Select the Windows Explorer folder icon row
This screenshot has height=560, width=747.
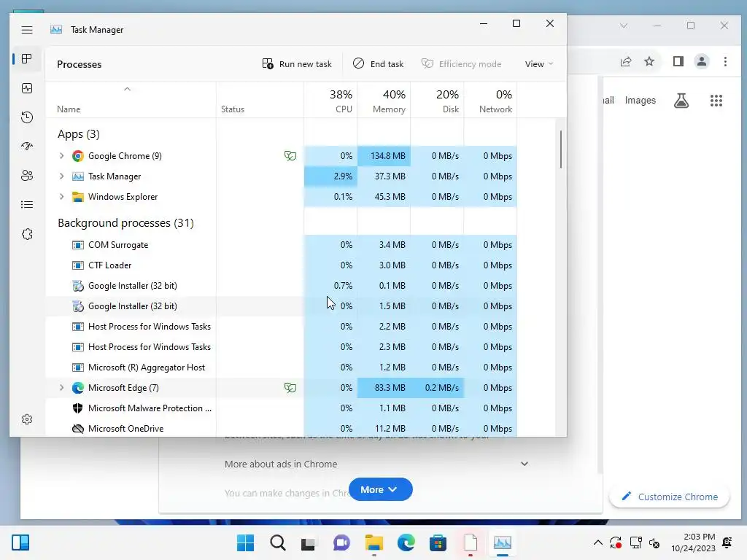pyautogui.click(x=77, y=197)
